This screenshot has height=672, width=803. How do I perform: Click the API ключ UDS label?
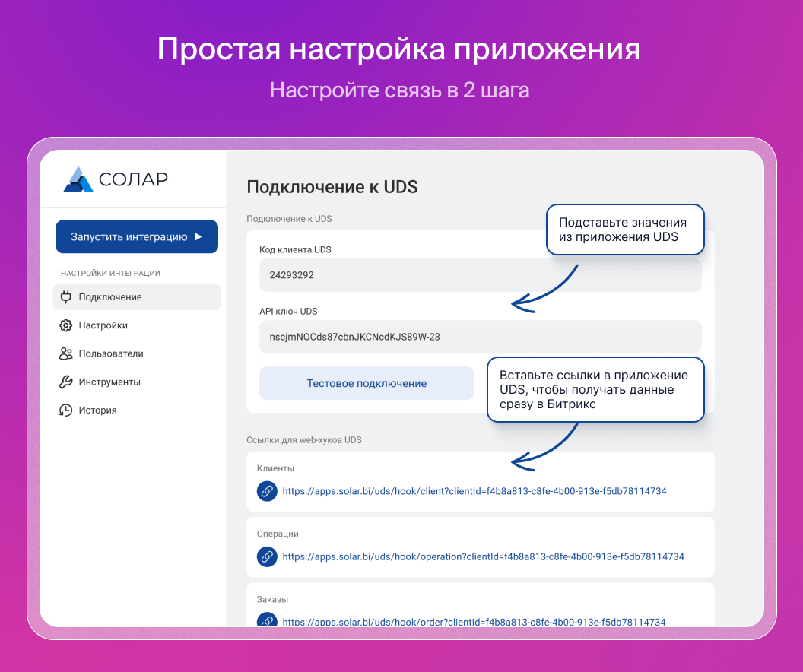tap(288, 311)
